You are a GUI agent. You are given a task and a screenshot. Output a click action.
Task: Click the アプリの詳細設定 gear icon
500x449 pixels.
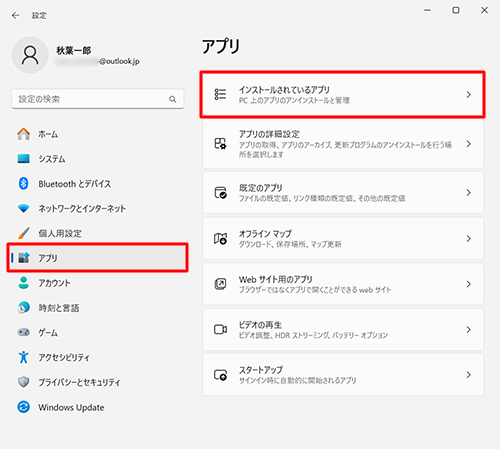pos(220,144)
